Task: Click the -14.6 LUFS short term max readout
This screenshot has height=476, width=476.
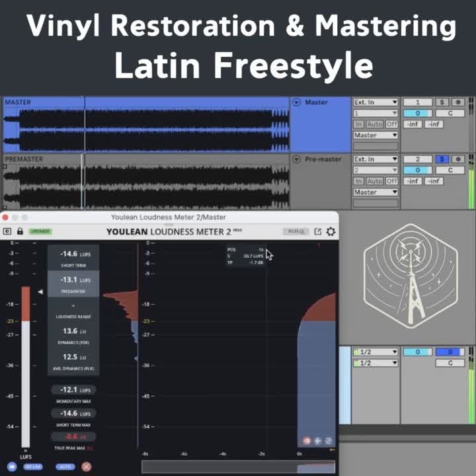Action: [x=73, y=413]
